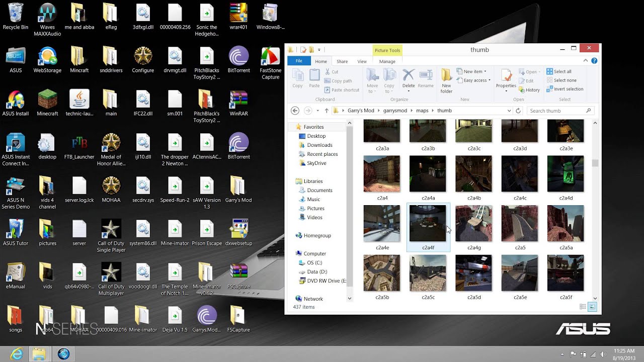644x362 pixels.
Task: Click Select none in the ribbon
Action: pos(561,80)
